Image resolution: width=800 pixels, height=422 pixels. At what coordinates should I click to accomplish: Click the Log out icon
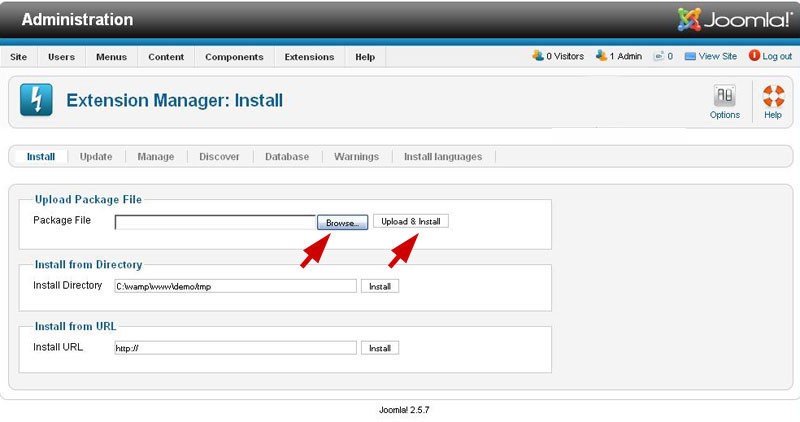coord(753,57)
